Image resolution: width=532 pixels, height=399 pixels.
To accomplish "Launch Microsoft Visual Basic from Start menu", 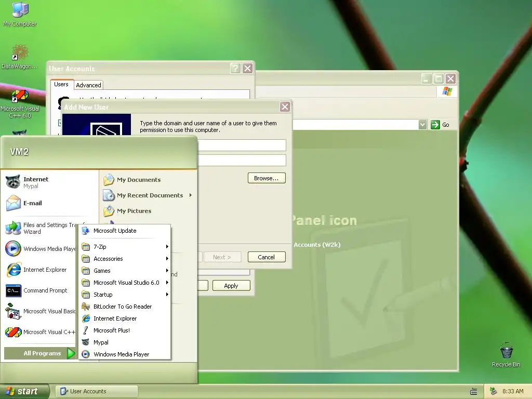I will (40, 311).
